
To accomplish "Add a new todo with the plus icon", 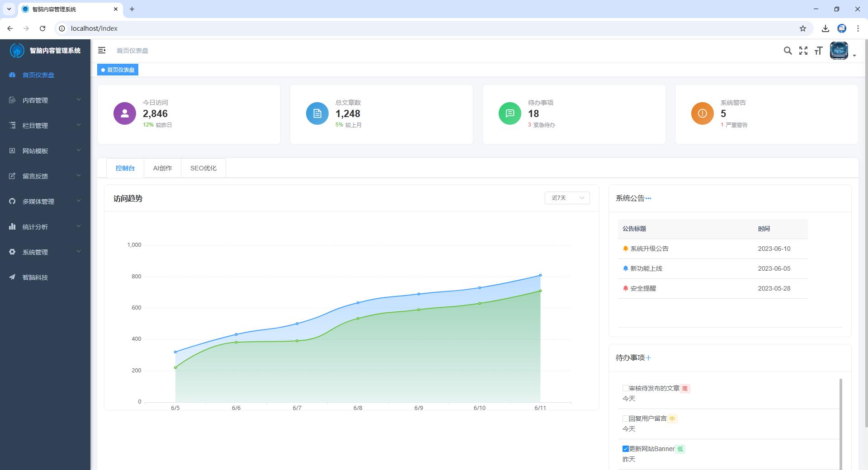I will tap(648, 358).
